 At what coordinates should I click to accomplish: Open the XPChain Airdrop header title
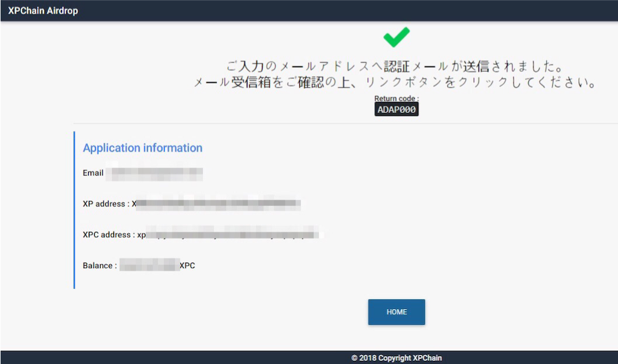click(x=43, y=11)
